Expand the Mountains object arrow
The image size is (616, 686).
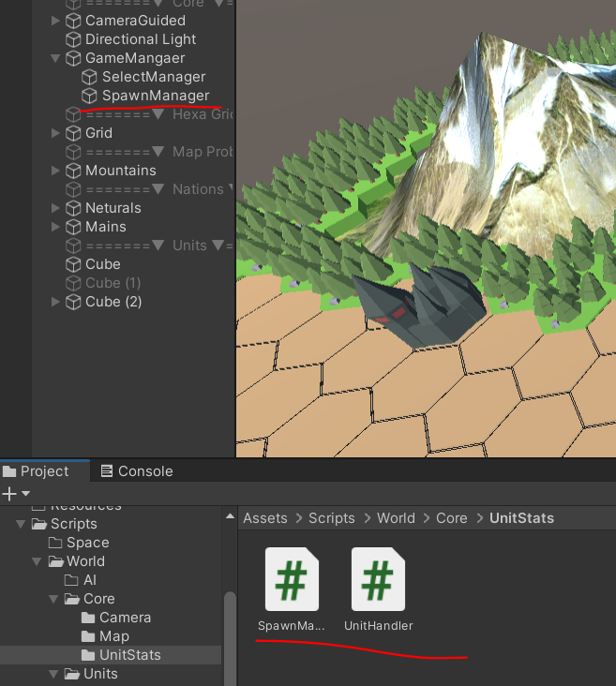[55, 171]
